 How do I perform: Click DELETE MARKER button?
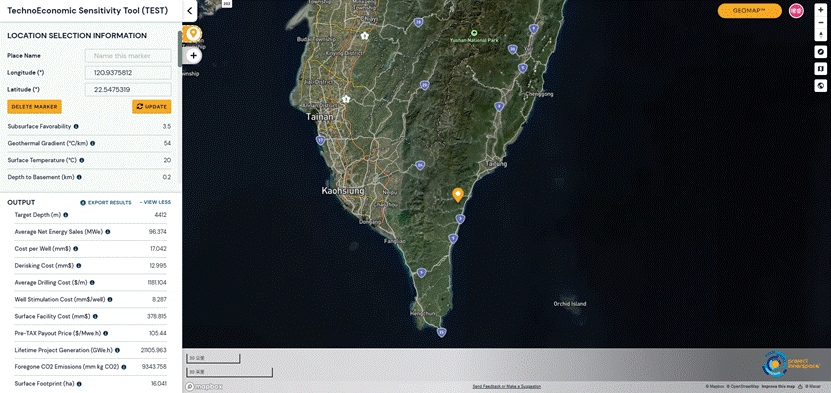coord(34,106)
